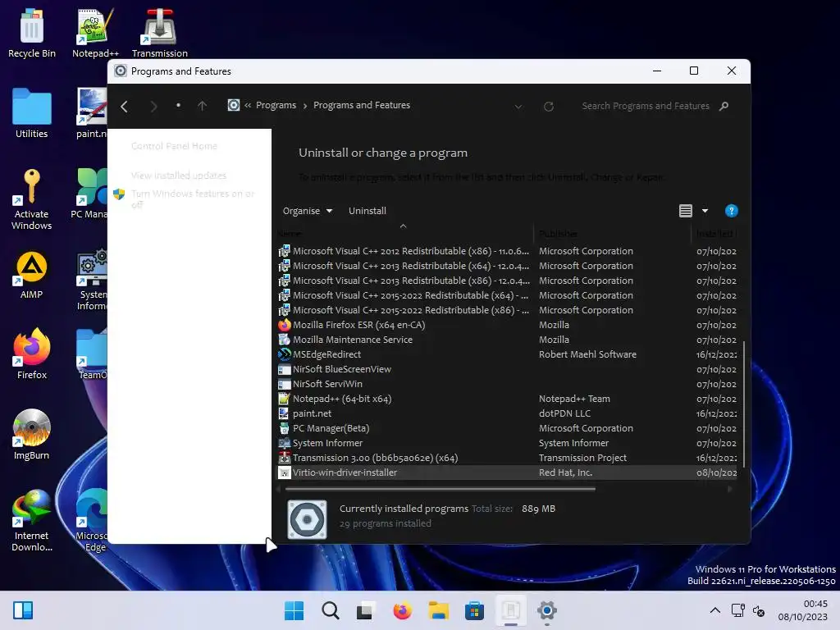Click the Transmission icon in program list
Viewport: 840px width, 630px height.
[x=285, y=458]
